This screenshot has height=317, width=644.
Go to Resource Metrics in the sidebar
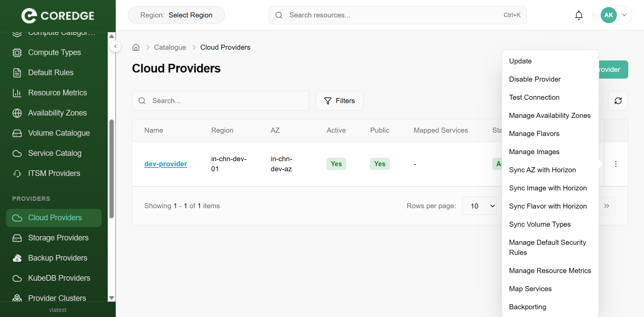pyautogui.click(x=57, y=93)
